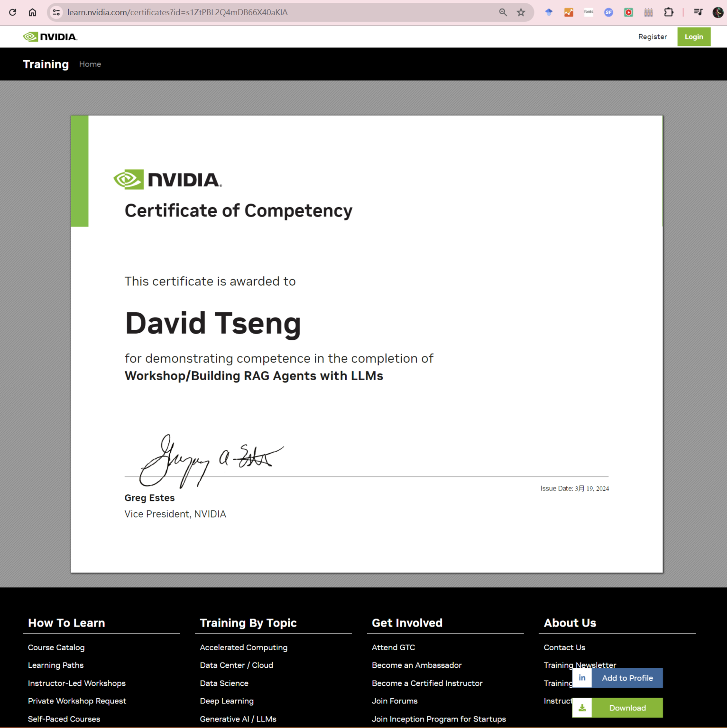Click the download arrow icon on Download button
This screenshot has width=727, height=728.
click(582, 708)
